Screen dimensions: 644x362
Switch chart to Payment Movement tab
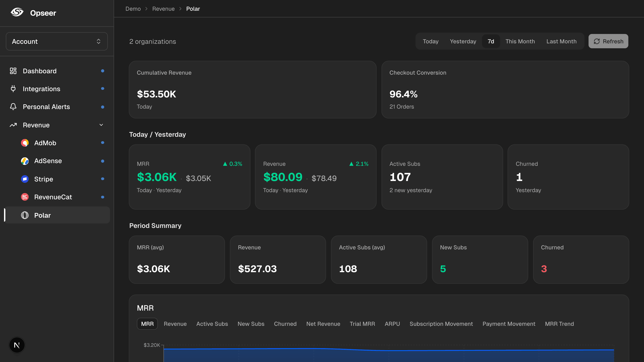(509, 324)
